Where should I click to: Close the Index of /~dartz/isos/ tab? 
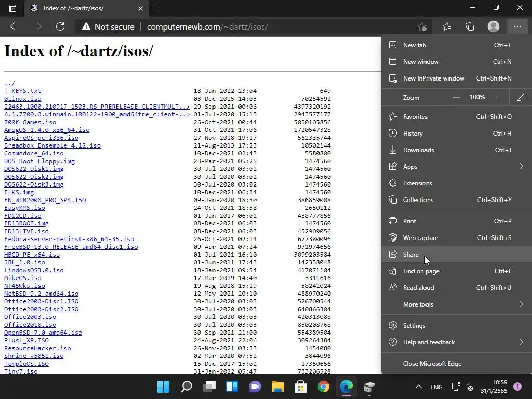tap(140, 8)
